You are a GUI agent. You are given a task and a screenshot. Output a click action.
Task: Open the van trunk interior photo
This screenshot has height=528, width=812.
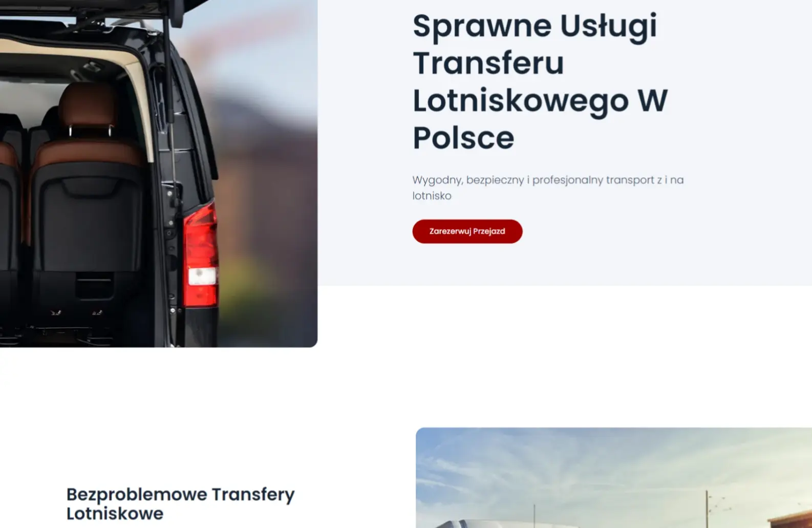[x=159, y=174]
